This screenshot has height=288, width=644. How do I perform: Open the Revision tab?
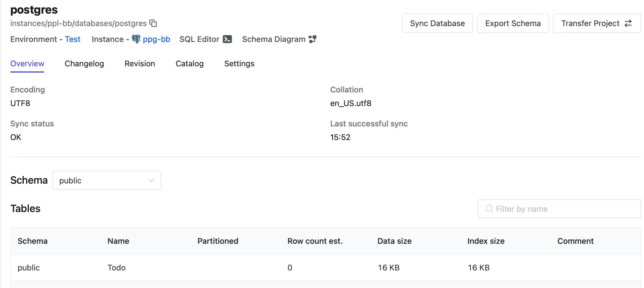pos(139,63)
